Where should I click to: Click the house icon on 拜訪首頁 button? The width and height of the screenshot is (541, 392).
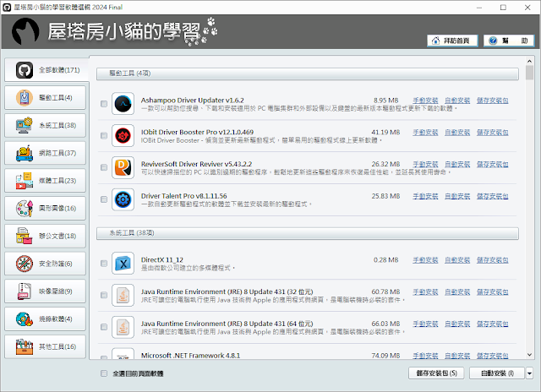[436, 41]
